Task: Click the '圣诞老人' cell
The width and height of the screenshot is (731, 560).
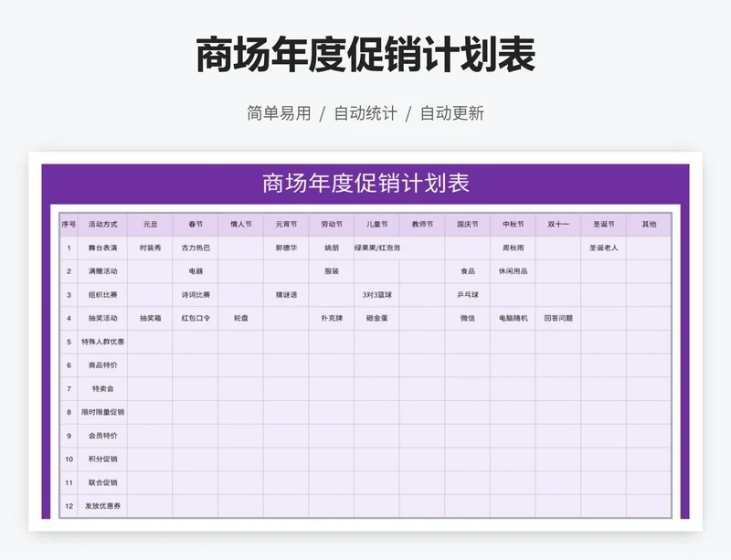Action: (604, 248)
